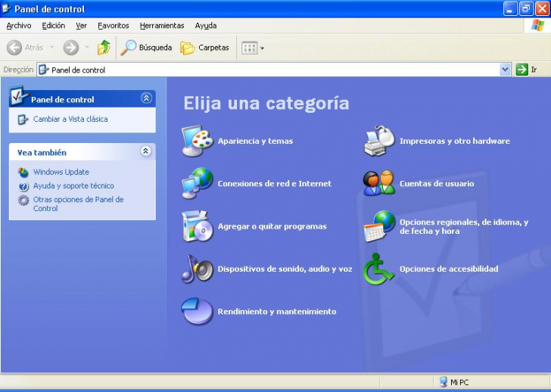Open the Impresoras y otro hardware printer icon
The image size is (551, 392).
pos(379,141)
